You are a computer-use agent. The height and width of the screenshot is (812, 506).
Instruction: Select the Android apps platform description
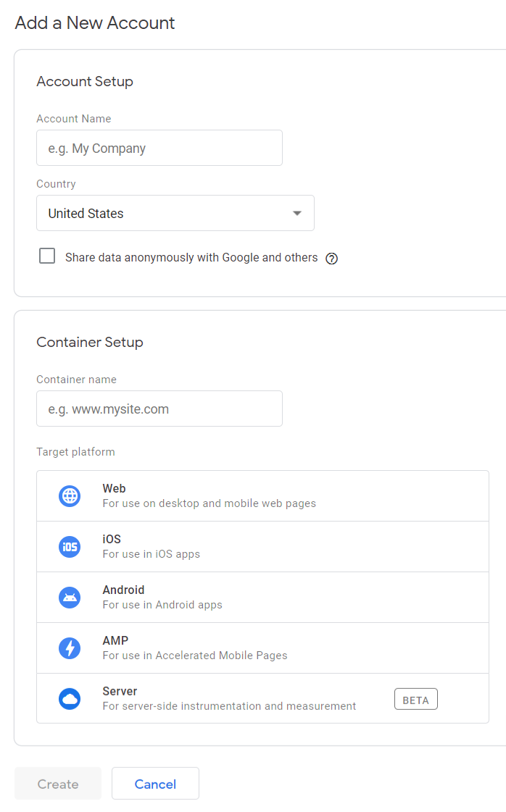pyautogui.click(x=162, y=605)
